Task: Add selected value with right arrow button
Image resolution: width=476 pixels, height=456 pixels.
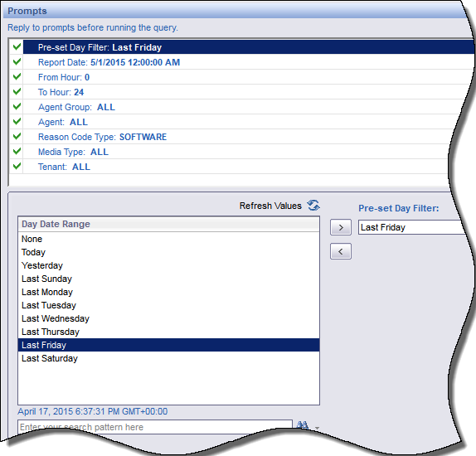Action: point(341,227)
